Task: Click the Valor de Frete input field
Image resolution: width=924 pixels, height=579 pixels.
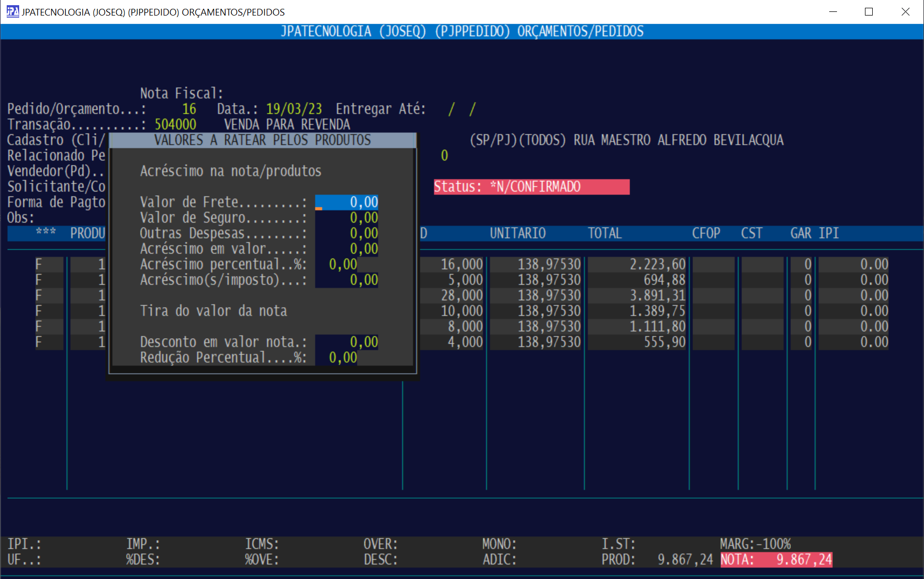Action: [347, 202]
